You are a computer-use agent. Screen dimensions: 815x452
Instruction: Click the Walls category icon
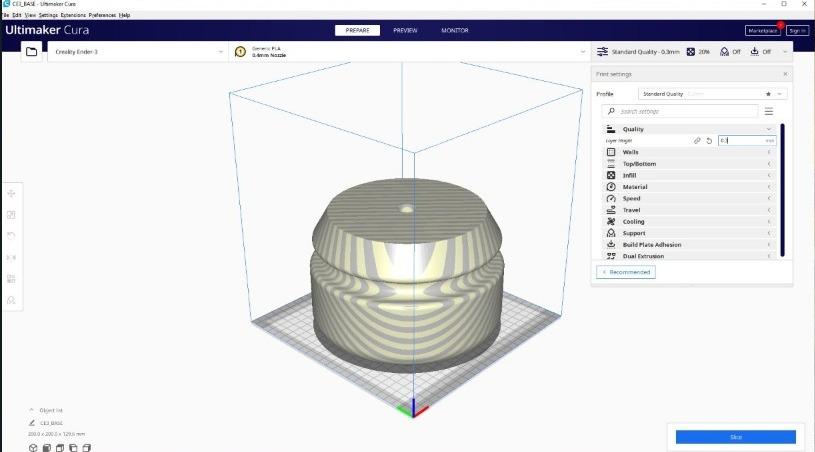pos(611,152)
